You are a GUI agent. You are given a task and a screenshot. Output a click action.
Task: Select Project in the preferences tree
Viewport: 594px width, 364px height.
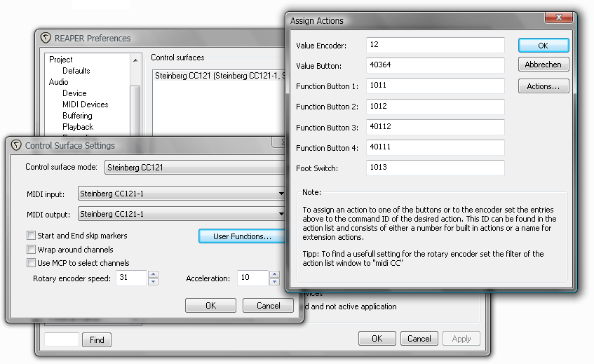coord(60,60)
